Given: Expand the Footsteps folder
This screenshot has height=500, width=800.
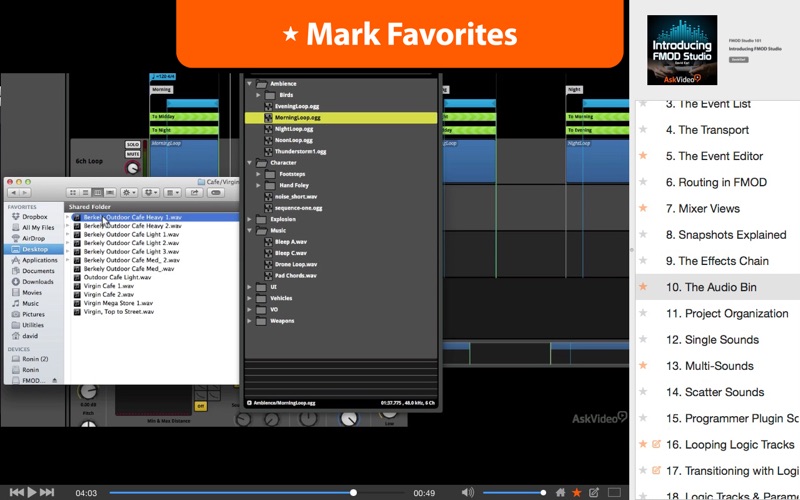Looking at the screenshot, I should [x=258, y=174].
